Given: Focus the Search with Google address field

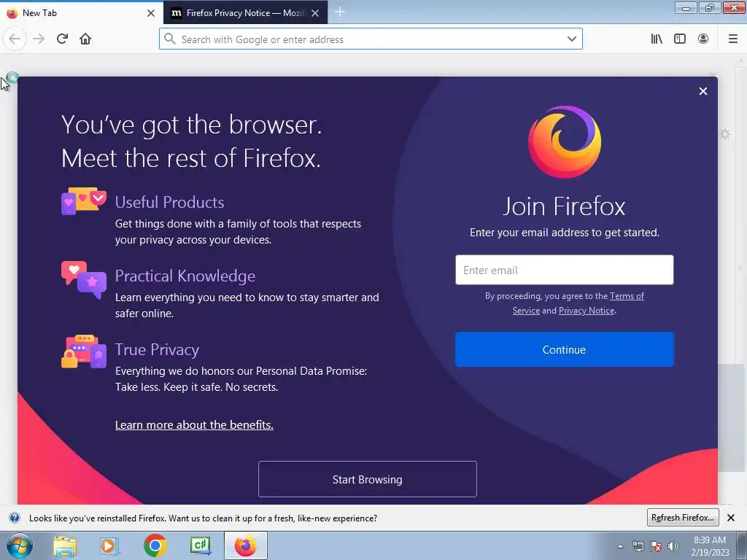Looking at the screenshot, I should click(371, 39).
